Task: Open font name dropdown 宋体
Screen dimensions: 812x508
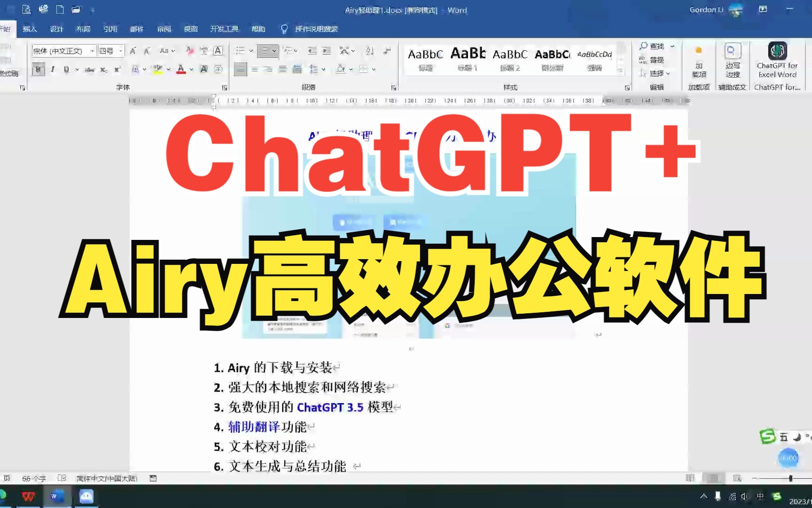Action: pos(92,51)
